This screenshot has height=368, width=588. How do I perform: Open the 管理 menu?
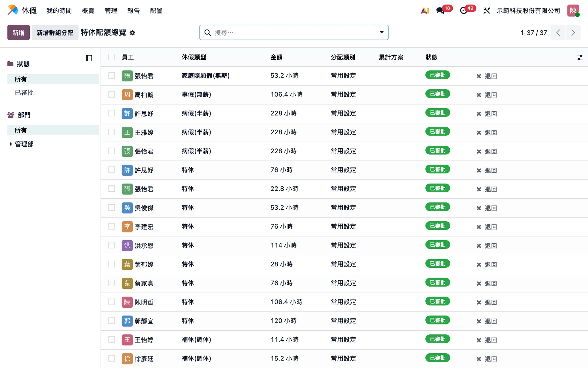[111, 11]
